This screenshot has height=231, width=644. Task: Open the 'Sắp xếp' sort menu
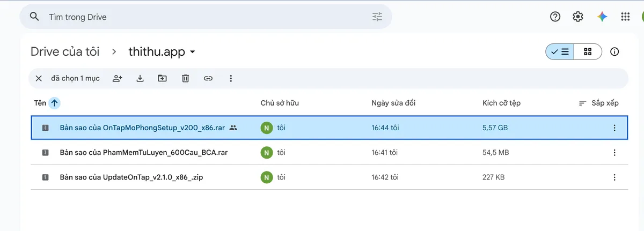[599, 103]
